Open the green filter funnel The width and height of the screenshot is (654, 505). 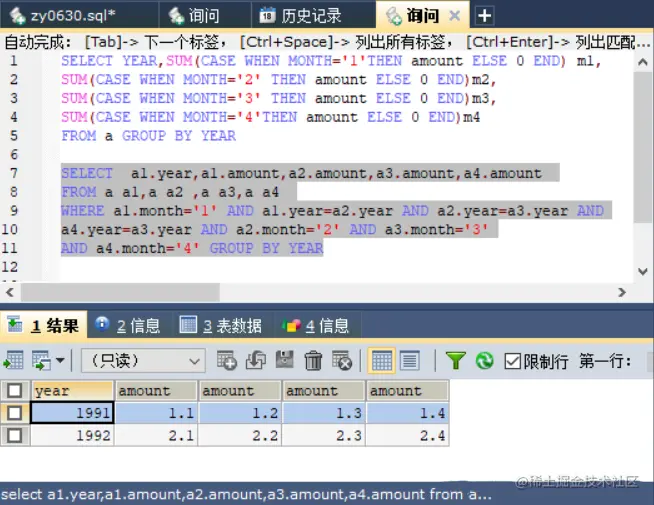(x=455, y=360)
